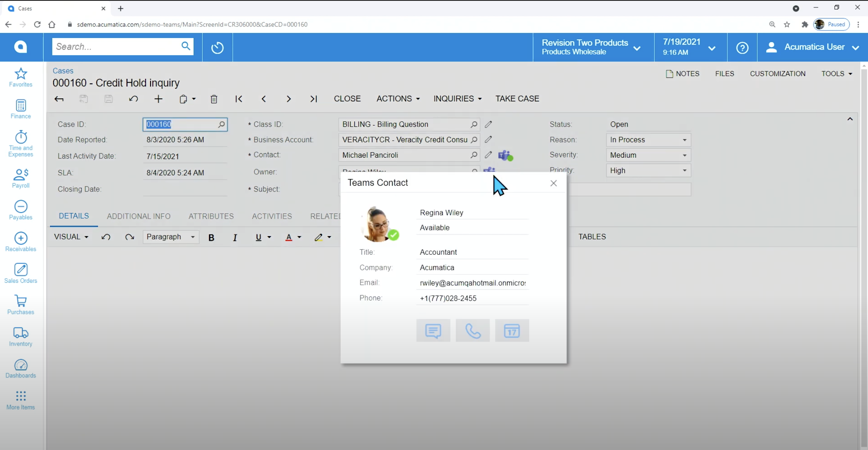Screen dimensions: 868x450
Task: Select the Paragraph style dropdown
Action: [170, 237]
